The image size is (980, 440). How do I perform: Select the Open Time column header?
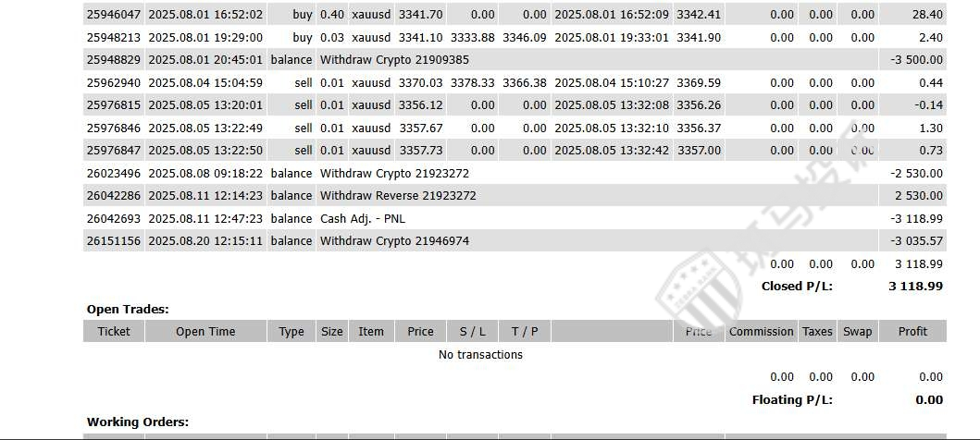(205, 332)
